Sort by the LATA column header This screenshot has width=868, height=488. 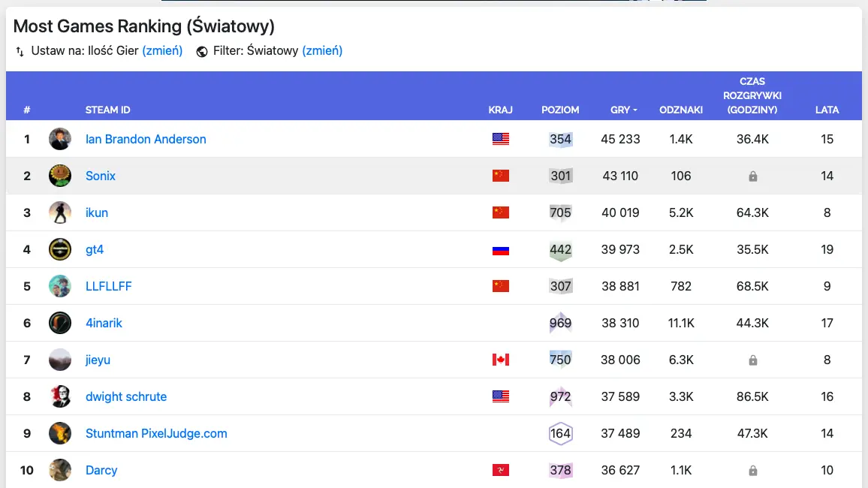click(x=827, y=110)
